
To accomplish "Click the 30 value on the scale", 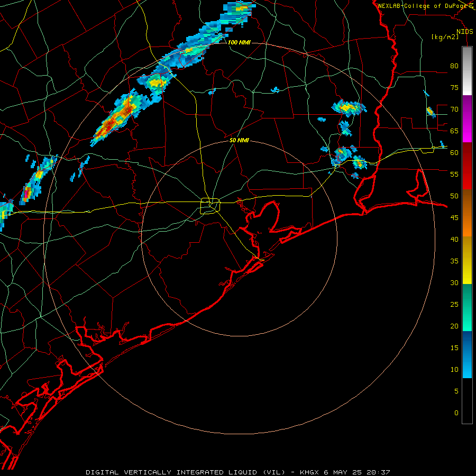I will 454,282.
